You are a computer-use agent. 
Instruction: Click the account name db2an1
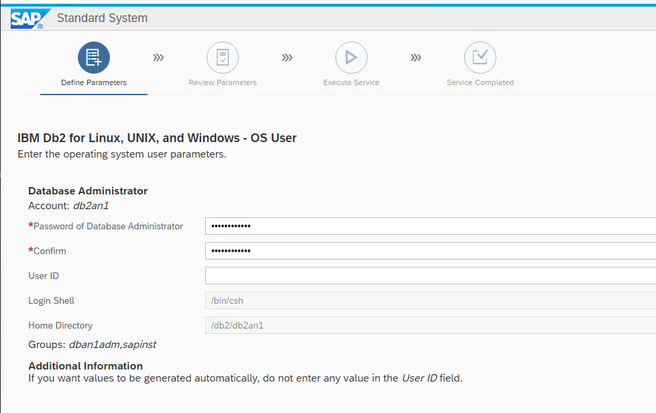[91, 205]
